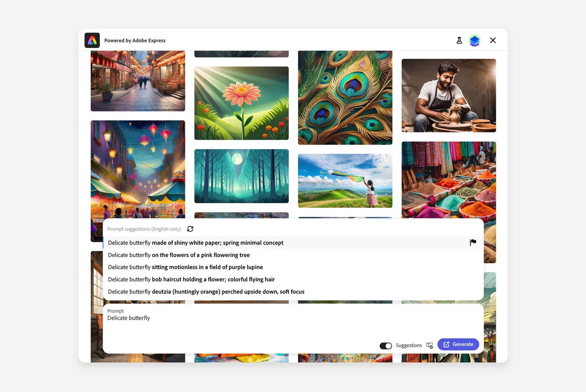Open the girl flying kite photo
Image resolution: width=586 pixels, height=392 pixels.
click(x=345, y=180)
